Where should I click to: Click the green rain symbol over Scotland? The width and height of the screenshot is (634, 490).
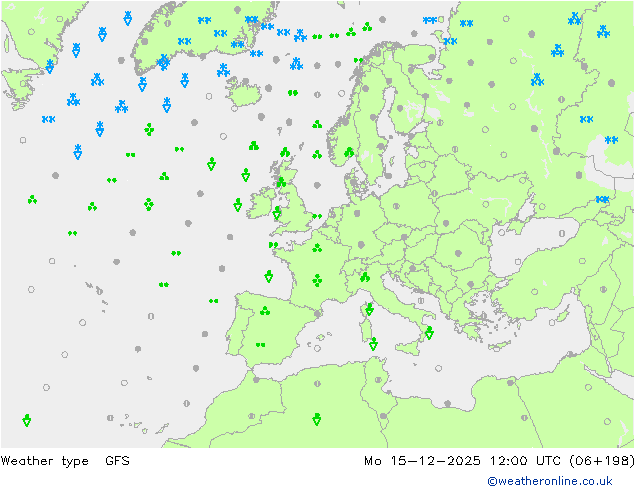click(281, 182)
